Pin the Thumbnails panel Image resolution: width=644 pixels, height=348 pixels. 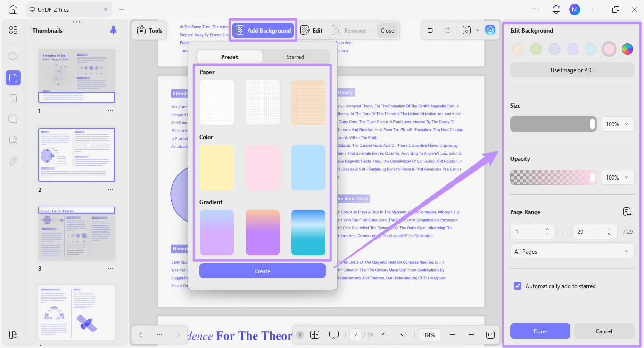[x=113, y=30]
